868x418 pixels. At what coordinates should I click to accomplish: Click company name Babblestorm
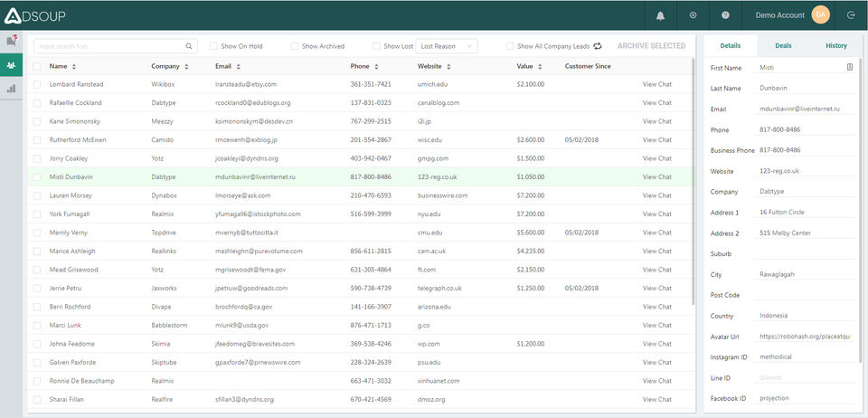pyautogui.click(x=169, y=326)
